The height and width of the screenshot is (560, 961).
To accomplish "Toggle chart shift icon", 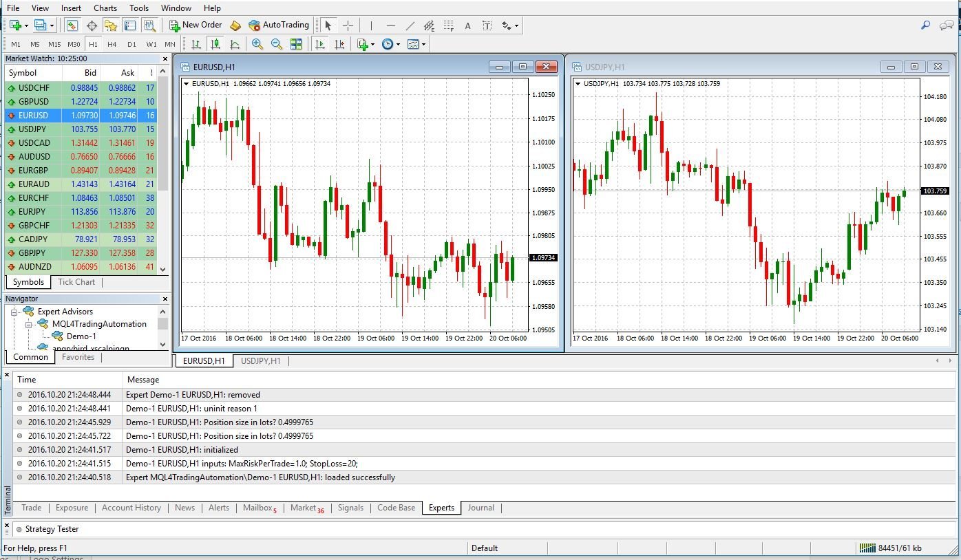I will click(x=339, y=44).
